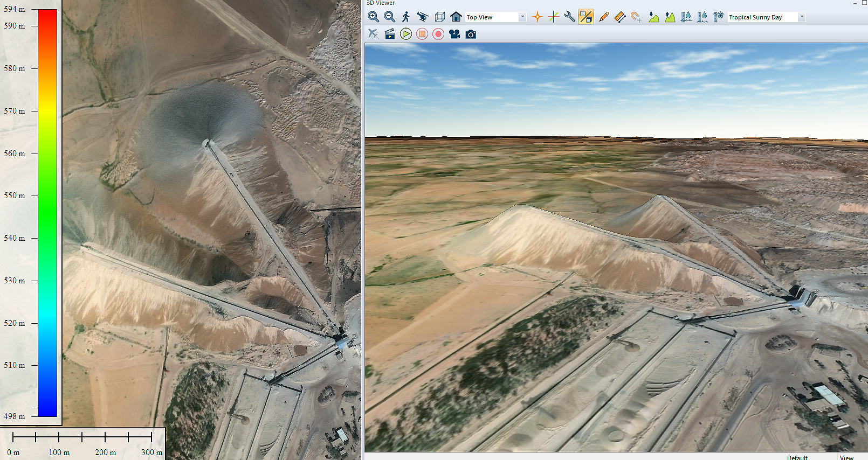
Task: Stop the fly-through playback
Action: (x=422, y=34)
